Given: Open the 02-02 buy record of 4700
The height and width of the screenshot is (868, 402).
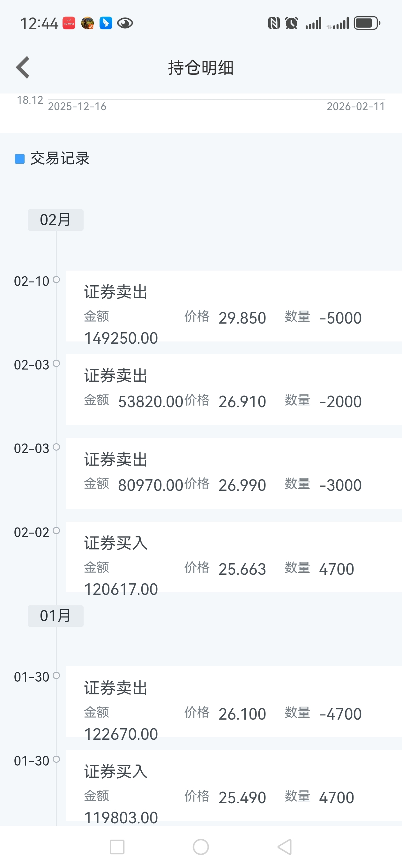Looking at the screenshot, I should coord(234,557).
